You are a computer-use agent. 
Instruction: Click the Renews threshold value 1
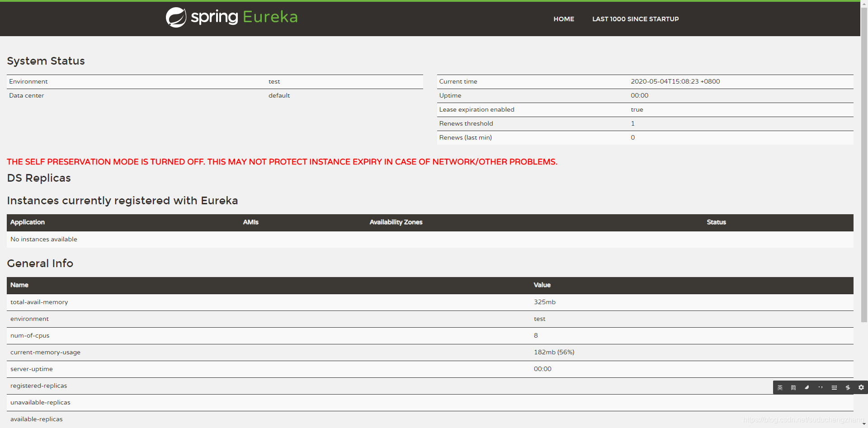[632, 123]
